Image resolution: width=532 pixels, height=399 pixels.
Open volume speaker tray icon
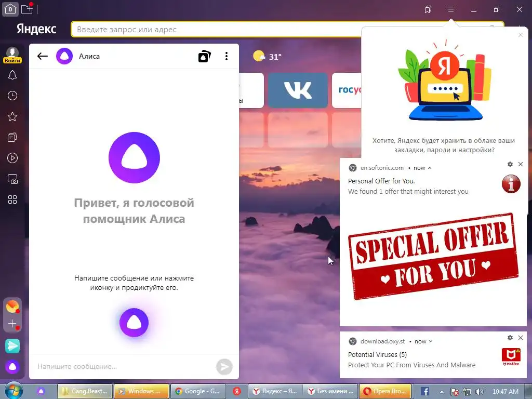480,392
